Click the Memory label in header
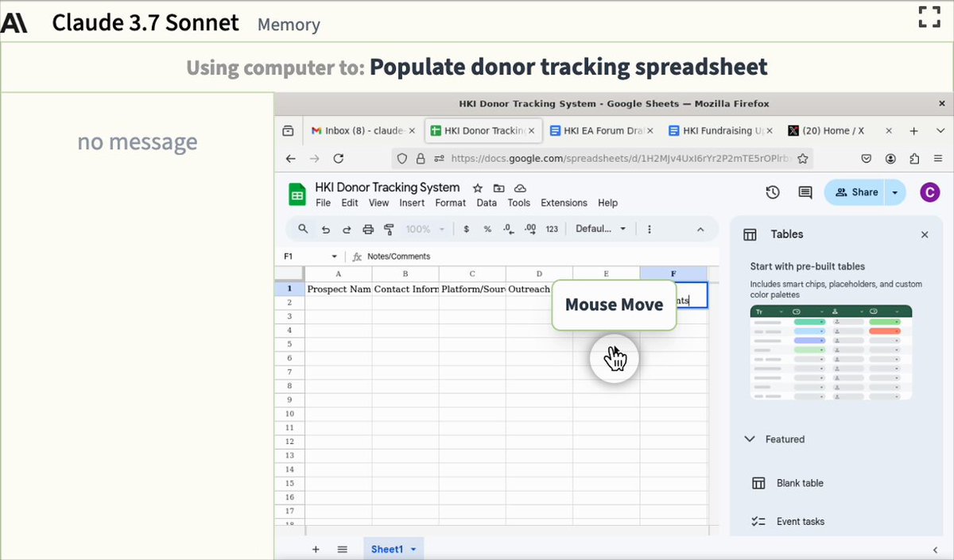 click(x=289, y=25)
